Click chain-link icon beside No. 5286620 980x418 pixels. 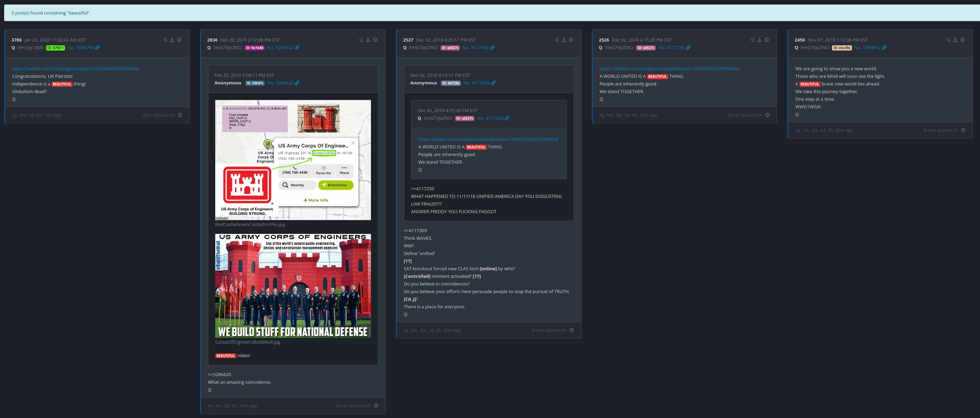click(x=297, y=83)
